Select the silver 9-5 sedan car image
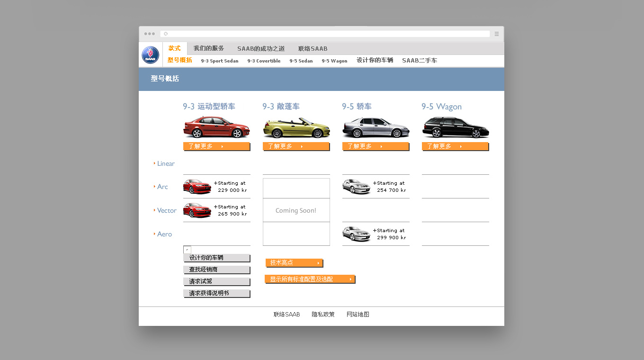Screen dimensions: 644x360 376,127
